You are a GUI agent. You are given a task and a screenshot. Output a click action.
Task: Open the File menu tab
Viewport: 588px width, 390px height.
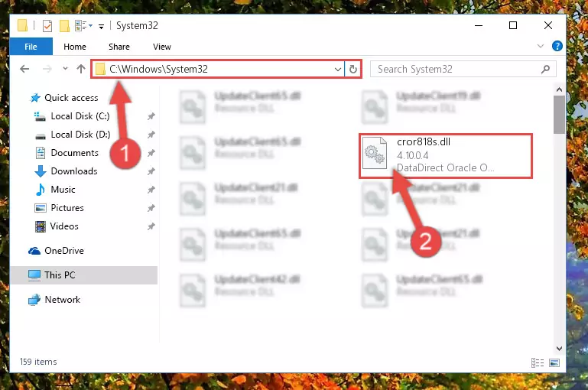point(31,47)
